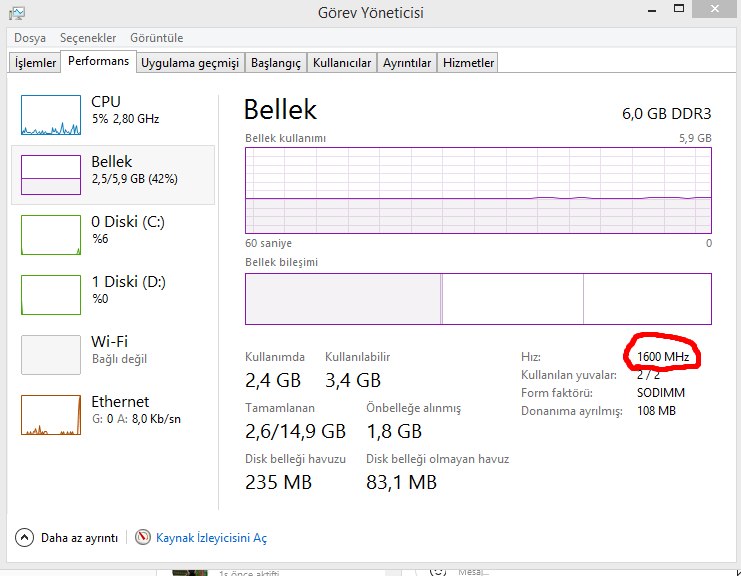Image resolution: width=741 pixels, height=576 pixels.
Task: Select the 1 Diski (D:) graph thumbnail
Action: tap(51, 295)
